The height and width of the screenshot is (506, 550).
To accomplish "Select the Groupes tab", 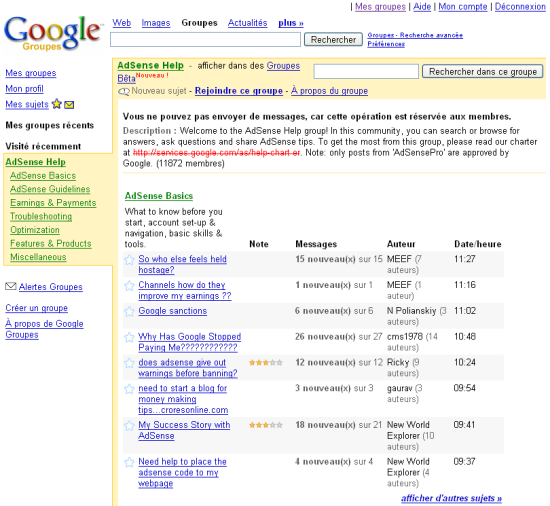I will [199, 23].
